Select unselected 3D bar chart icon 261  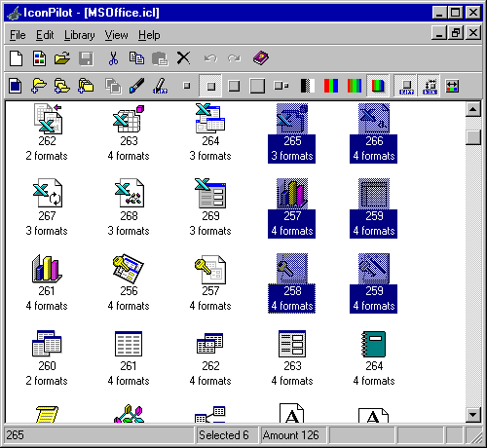click(x=47, y=282)
